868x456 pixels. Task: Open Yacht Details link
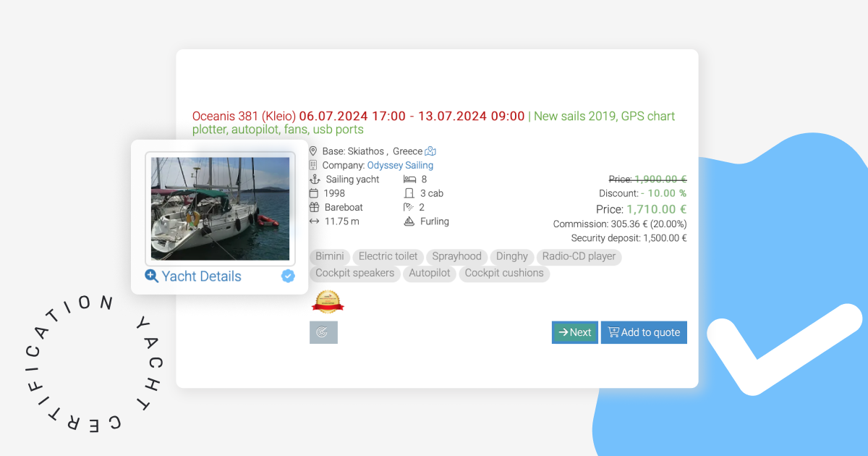[x=201, y=276]
